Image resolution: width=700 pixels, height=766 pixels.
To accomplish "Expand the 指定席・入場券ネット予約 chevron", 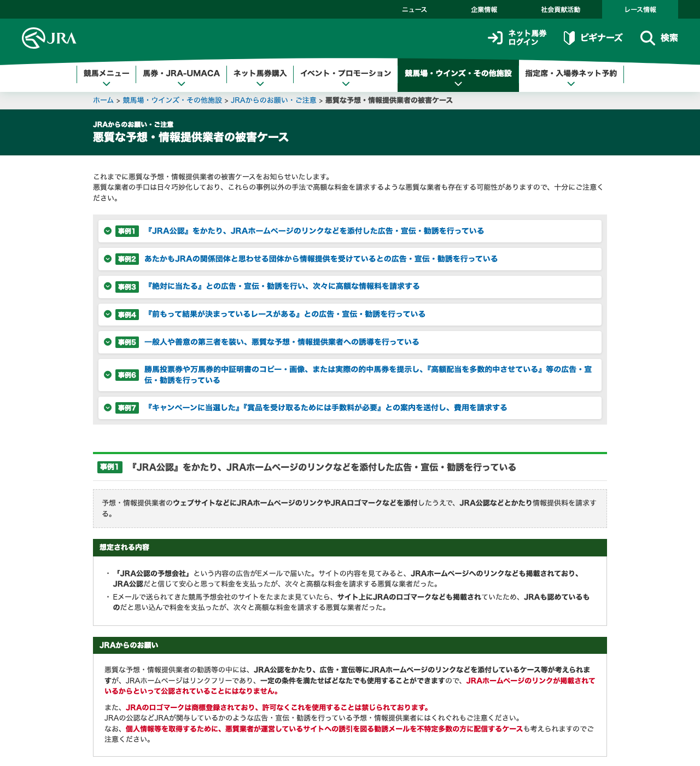I will pyautogui.click(x=571, y=84).
